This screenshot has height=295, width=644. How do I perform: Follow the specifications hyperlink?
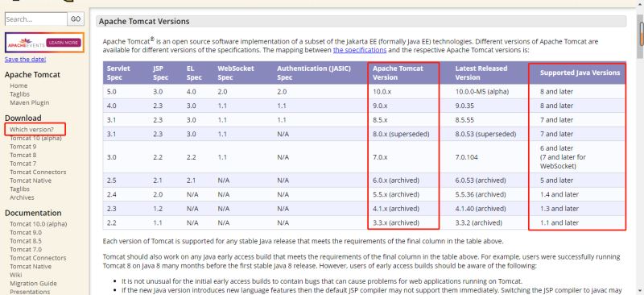[x=359, y=50]
